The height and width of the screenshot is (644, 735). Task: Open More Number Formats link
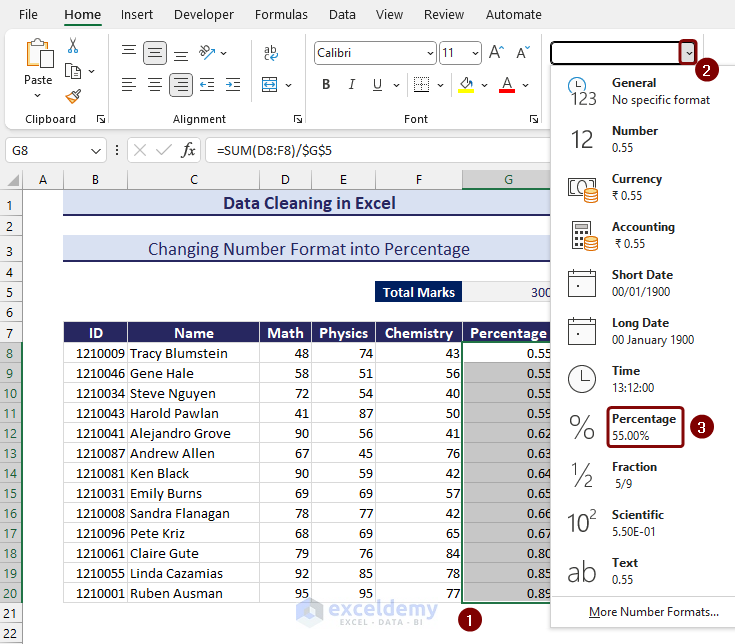point(653,611)
